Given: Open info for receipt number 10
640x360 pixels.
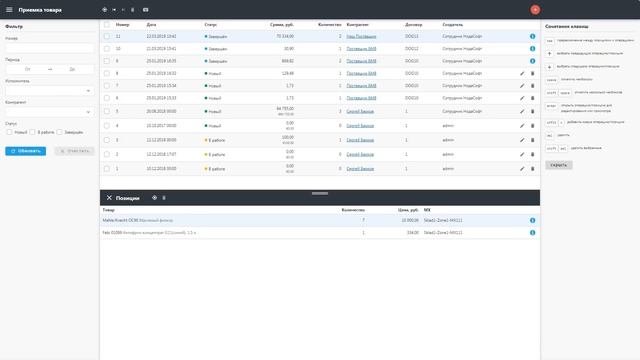Looking at the screenshot, I should (x=532, y=49).
